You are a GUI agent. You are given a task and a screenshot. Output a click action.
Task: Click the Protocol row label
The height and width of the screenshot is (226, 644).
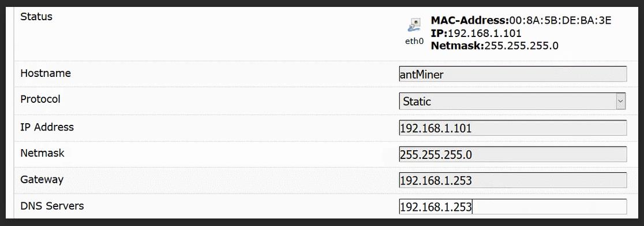[40, 99]
